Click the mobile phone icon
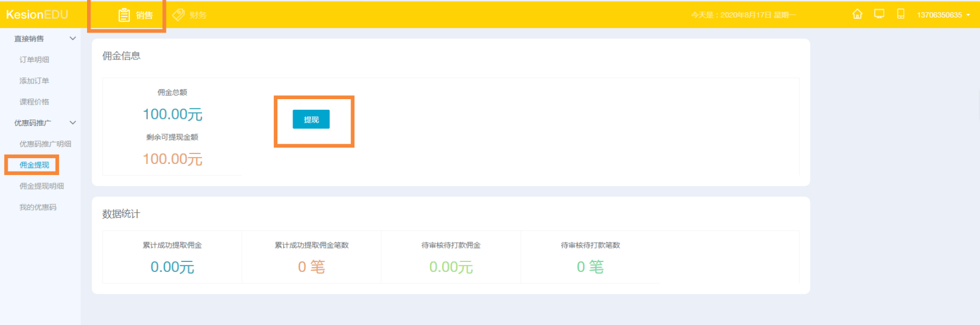980x325 pixels. tap(901, 14)
